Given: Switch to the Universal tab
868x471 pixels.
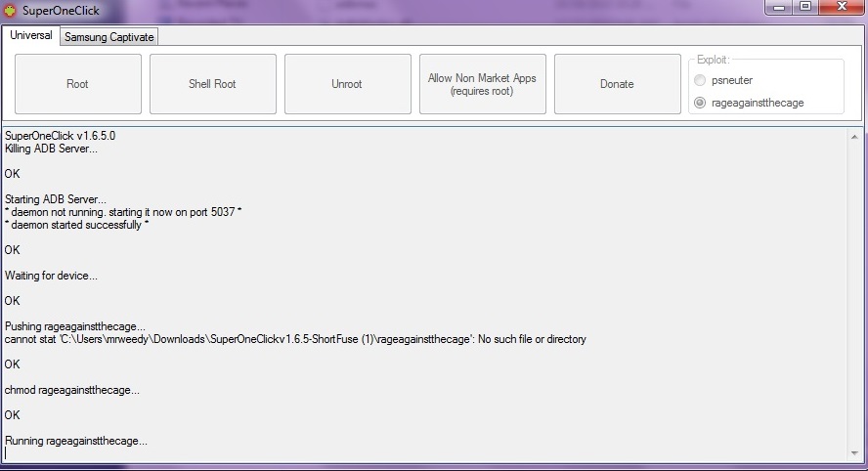Looking at the screenshot, I should [x=30, y=36].
